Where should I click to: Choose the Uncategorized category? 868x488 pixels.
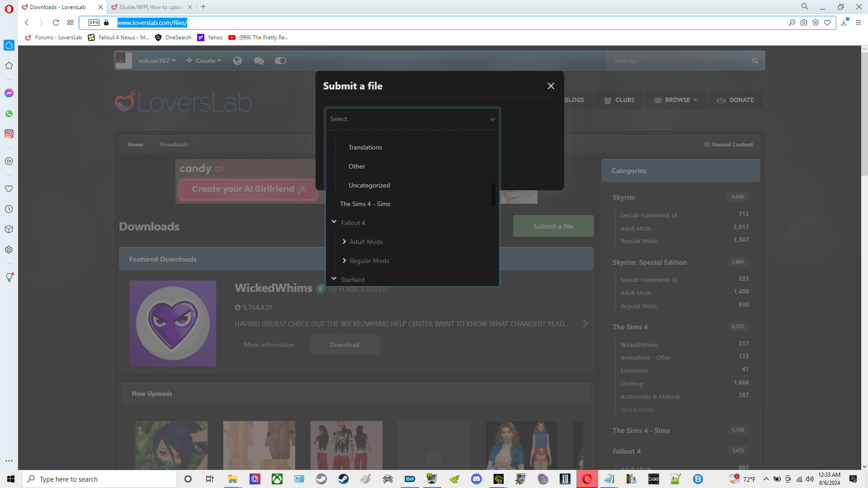coord(369,185)
